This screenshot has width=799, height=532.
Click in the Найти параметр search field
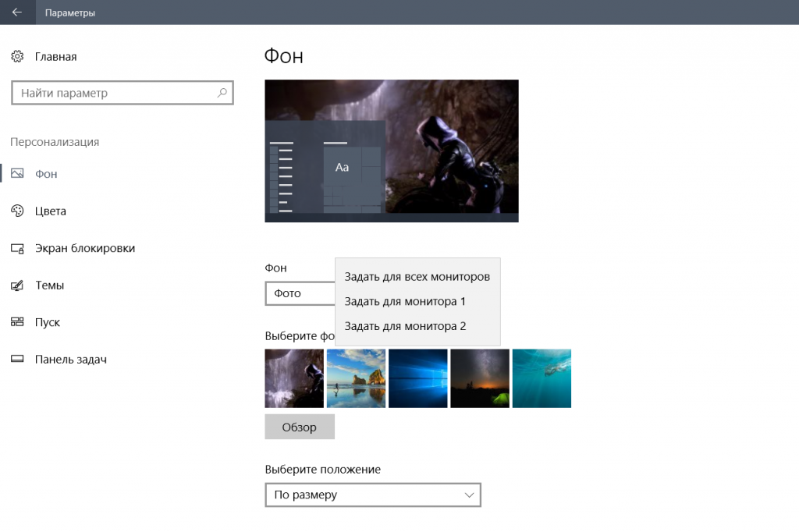click(123, 93)
